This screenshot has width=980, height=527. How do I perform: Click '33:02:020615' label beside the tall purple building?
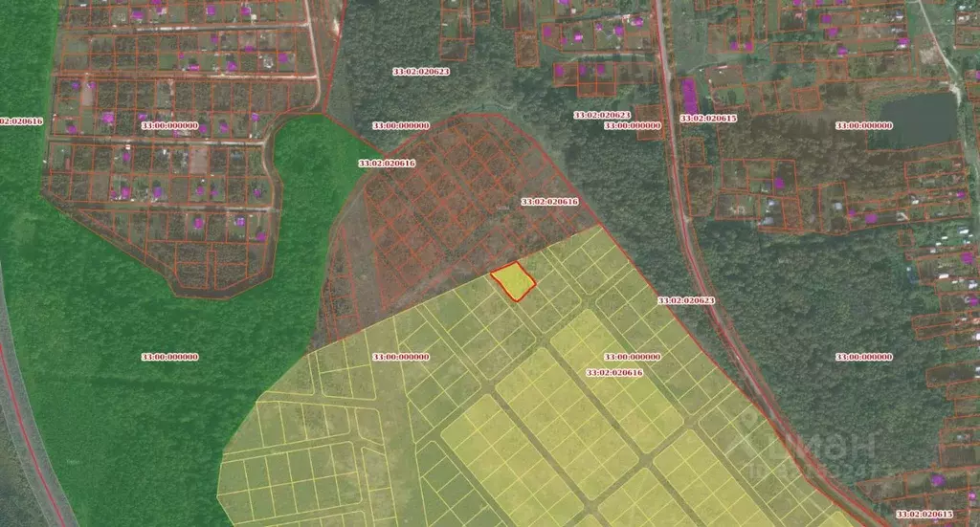pyautogui.click(x=708, y=118)
